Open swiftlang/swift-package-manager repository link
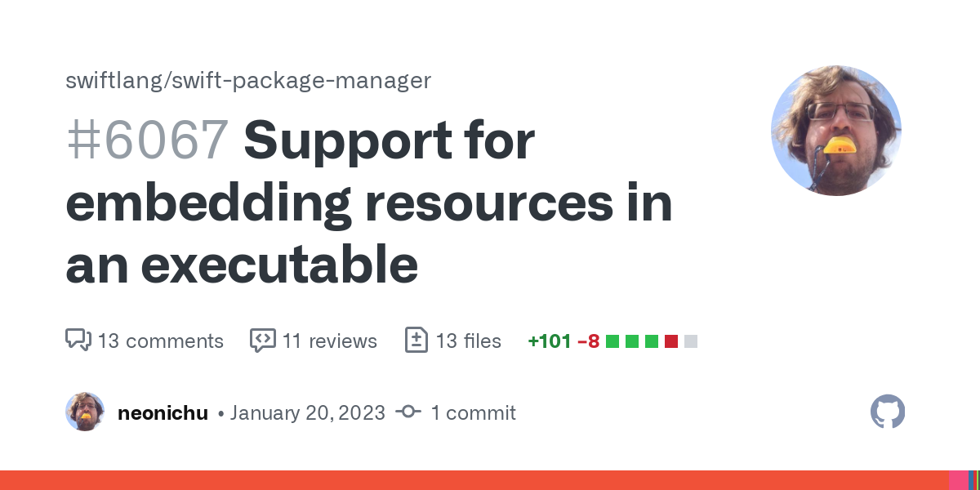This screenshot has width=980, height=490. [248, 81]
